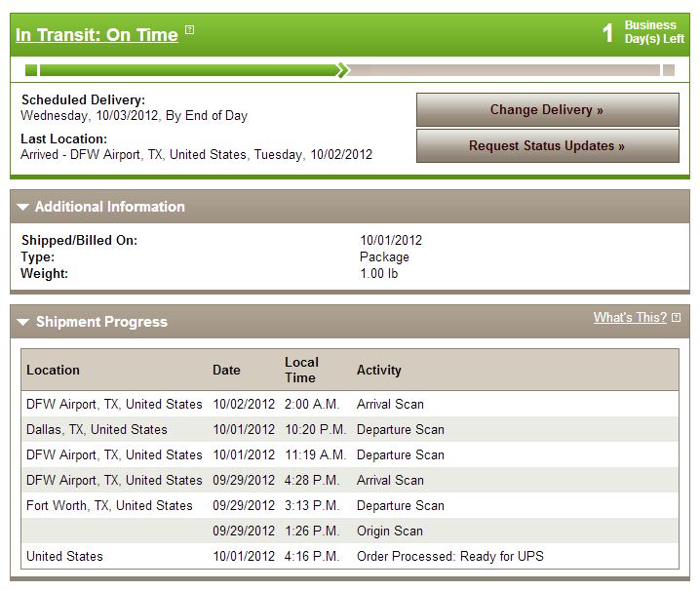This screenshot has height=591, width=700.
Task: Click the Request Status Updates button
Action: click(x=547, y=145)
